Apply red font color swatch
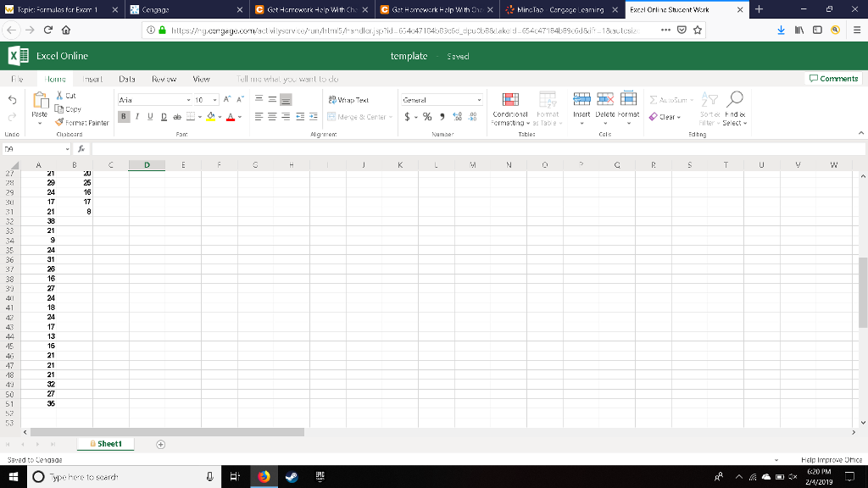The image size is (868, 488). tap(231, 117)
